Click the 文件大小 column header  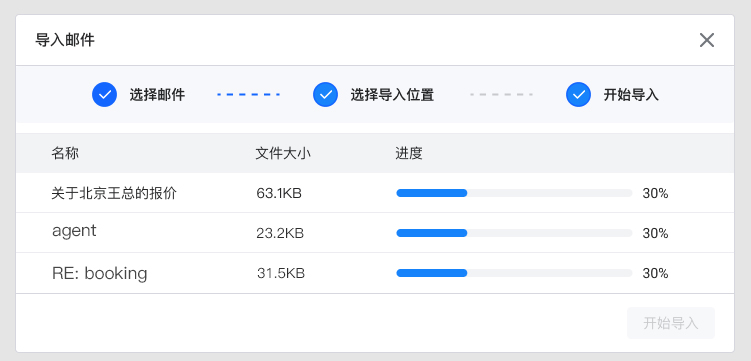point(283,153)
